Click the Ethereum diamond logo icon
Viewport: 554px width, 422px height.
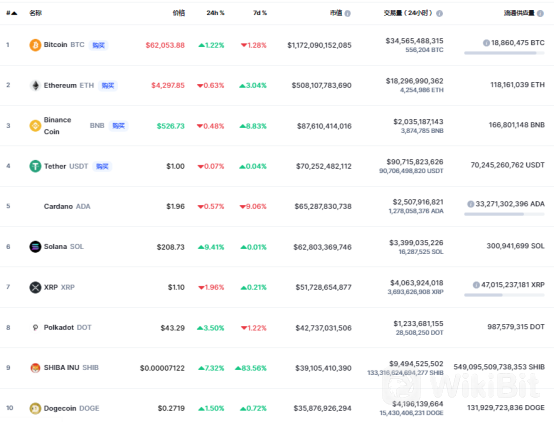point(35,86)
